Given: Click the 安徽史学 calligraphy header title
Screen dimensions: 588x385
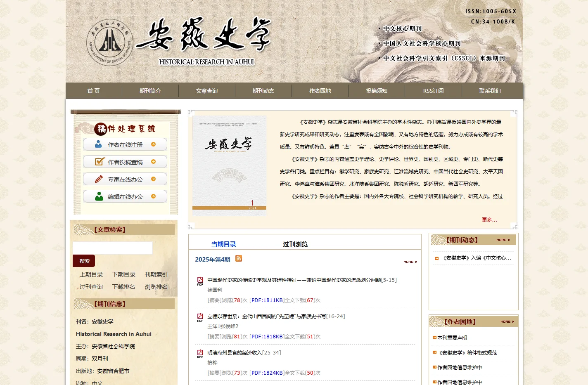Looking at the screenshot, I should coord(203,35).
